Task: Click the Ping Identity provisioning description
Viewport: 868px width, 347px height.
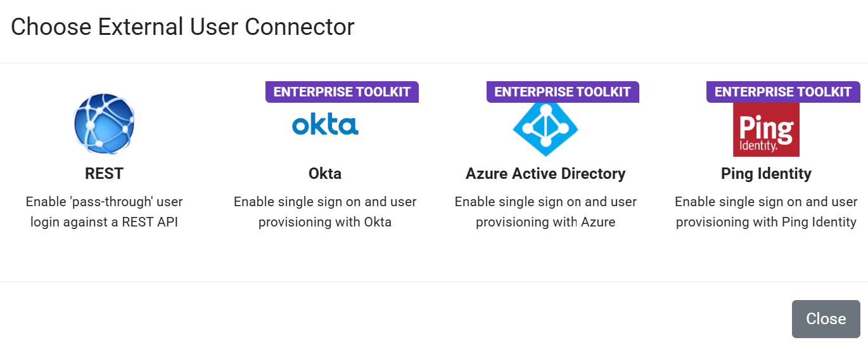Action: (766, 212)
